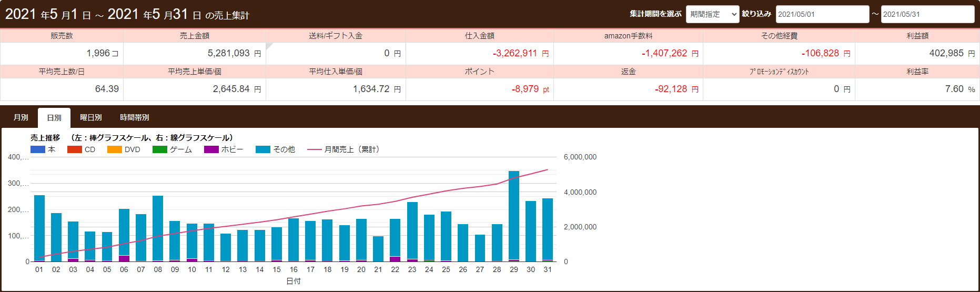Screen dimensions: 980x292
Task: Click the end date field 2021/05/31
Action: (927, 14)
